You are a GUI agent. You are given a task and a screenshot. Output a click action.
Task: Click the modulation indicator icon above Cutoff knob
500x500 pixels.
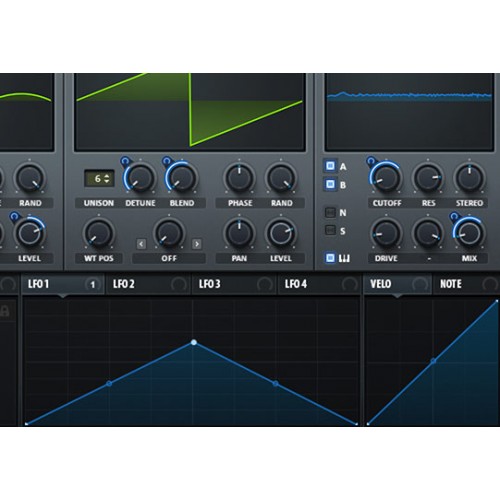pyautogui.click(x=371, y=162)
